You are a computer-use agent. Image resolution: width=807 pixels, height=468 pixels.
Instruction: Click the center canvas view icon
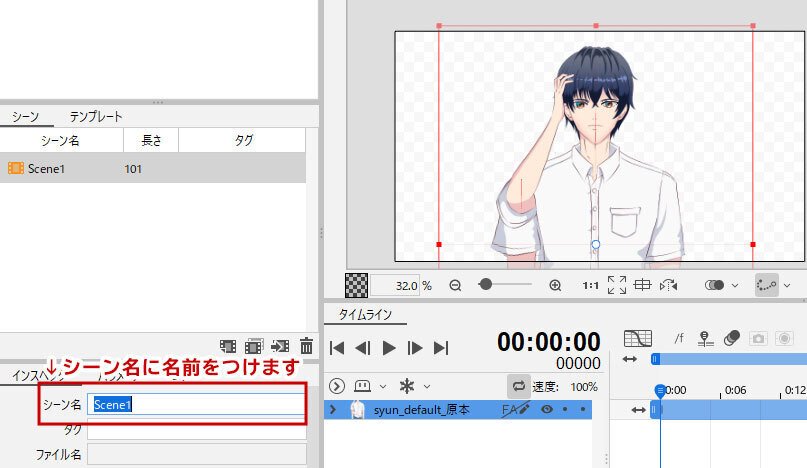tap(642, 285)
